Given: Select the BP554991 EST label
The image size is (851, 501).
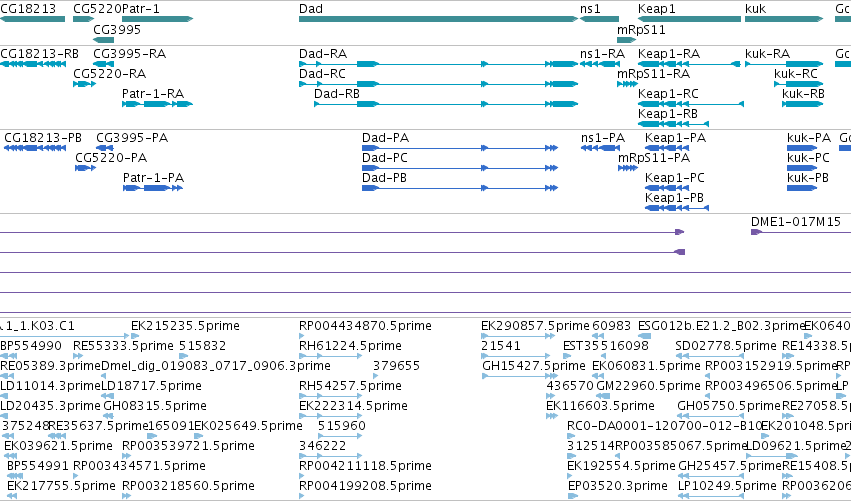Looking at the screenshot, I should [x=38, y=466].
